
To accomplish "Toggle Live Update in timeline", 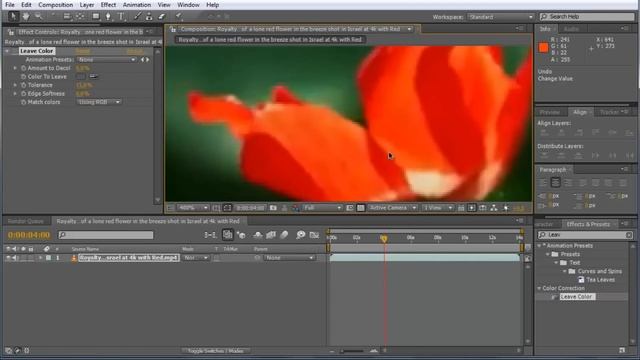I will click(x=227, y=235).
